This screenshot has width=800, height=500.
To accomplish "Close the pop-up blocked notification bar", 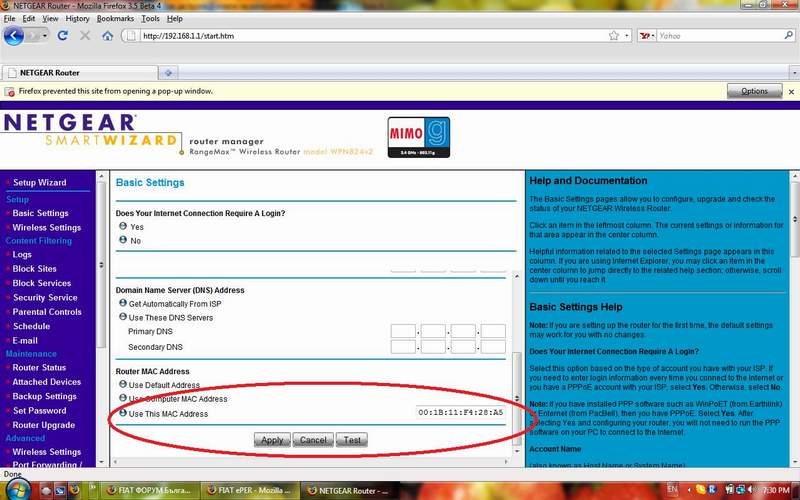I will 790,91.
